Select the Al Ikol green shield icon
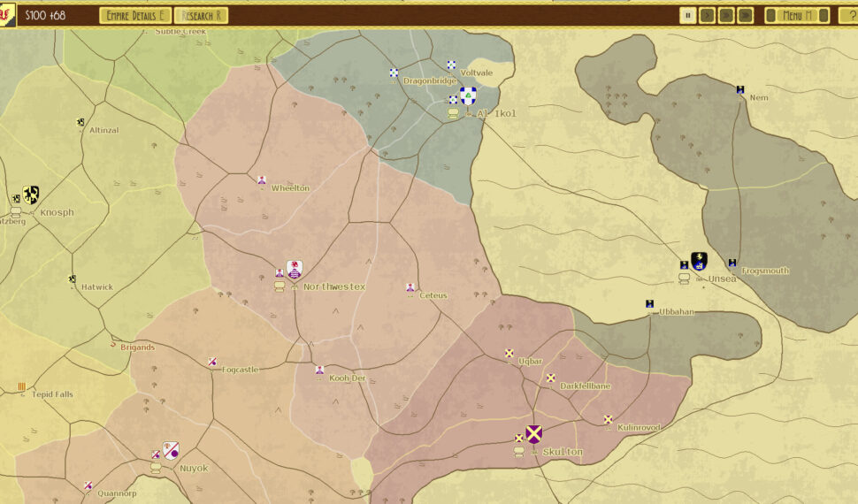The height and width of the screenshot is (504, 858). click(x=468, y=96)
